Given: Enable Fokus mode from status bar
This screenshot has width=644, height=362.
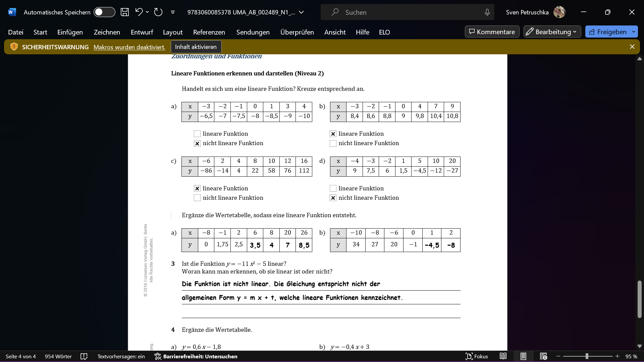Looking at the screenshot, I should pyautogui.click(x=477, y=356).
